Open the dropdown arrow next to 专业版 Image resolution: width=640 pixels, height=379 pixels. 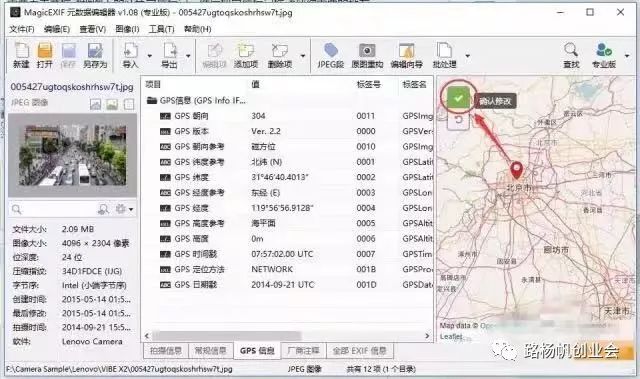click(627, 56)
